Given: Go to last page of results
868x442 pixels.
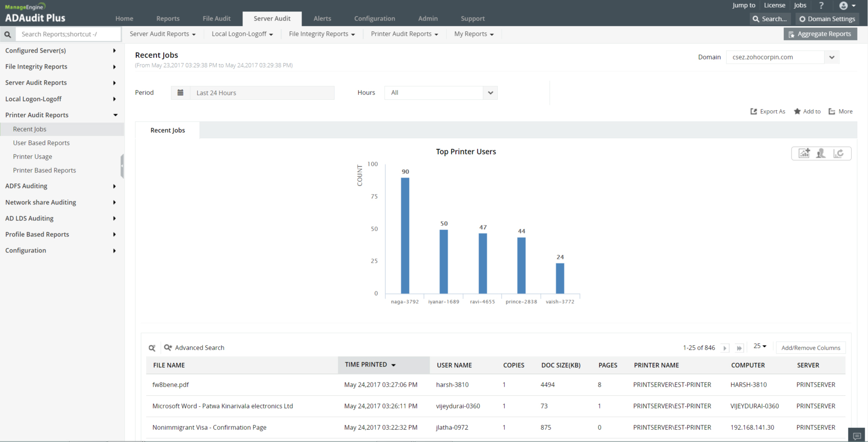Looking at the screenshot, I should click(x=739, y=348).
